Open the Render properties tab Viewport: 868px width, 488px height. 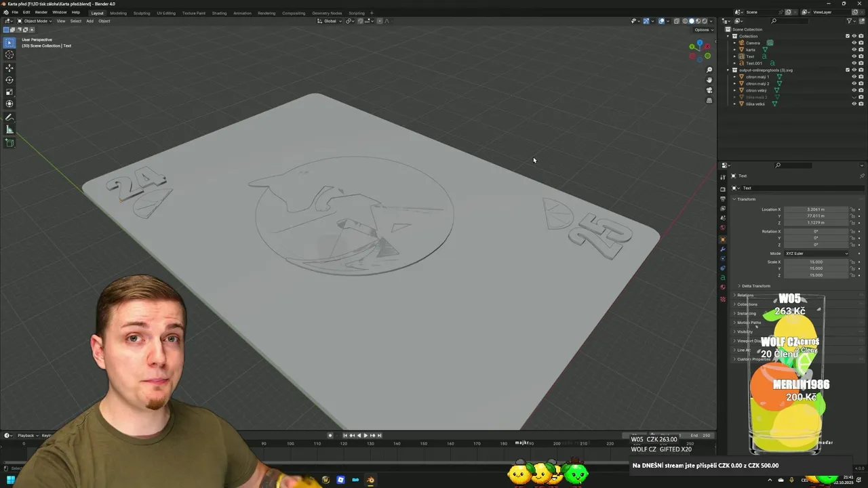point(723,189)
